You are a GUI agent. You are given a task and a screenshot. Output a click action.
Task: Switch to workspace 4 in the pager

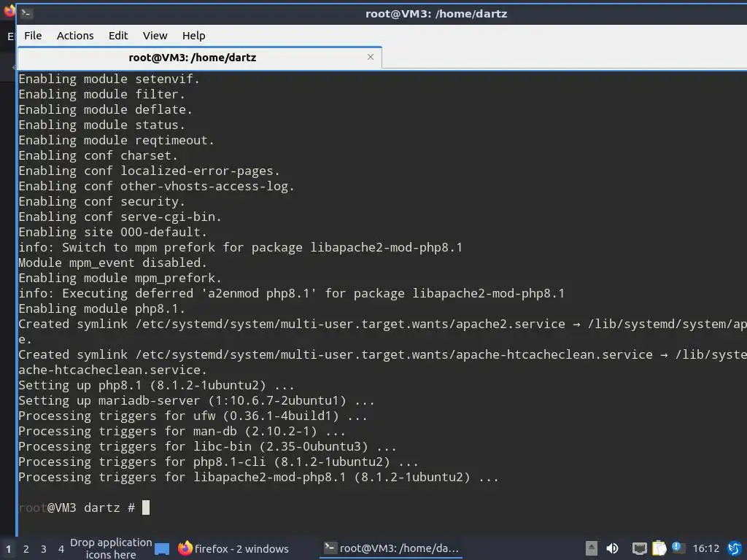(61, 549)
